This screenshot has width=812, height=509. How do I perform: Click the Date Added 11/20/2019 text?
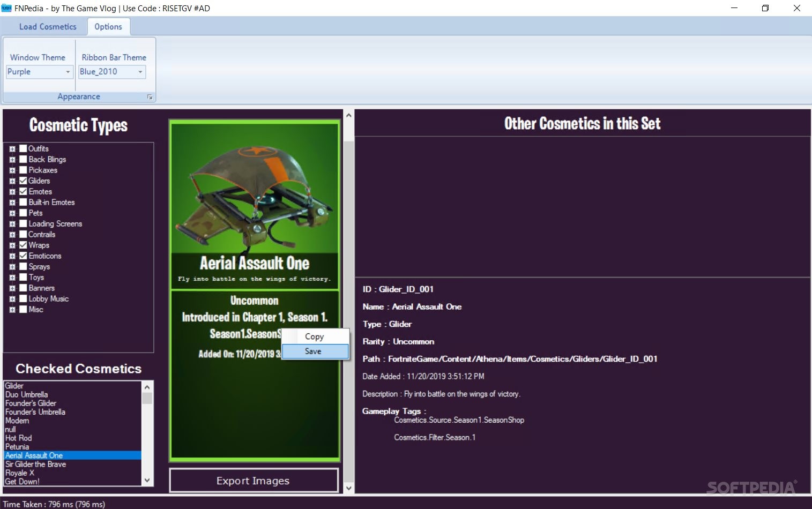pos(423,377)
